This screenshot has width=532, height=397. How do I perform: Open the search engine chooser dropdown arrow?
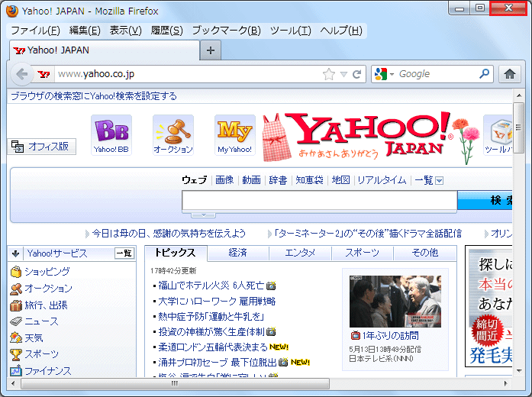point(392,74)
